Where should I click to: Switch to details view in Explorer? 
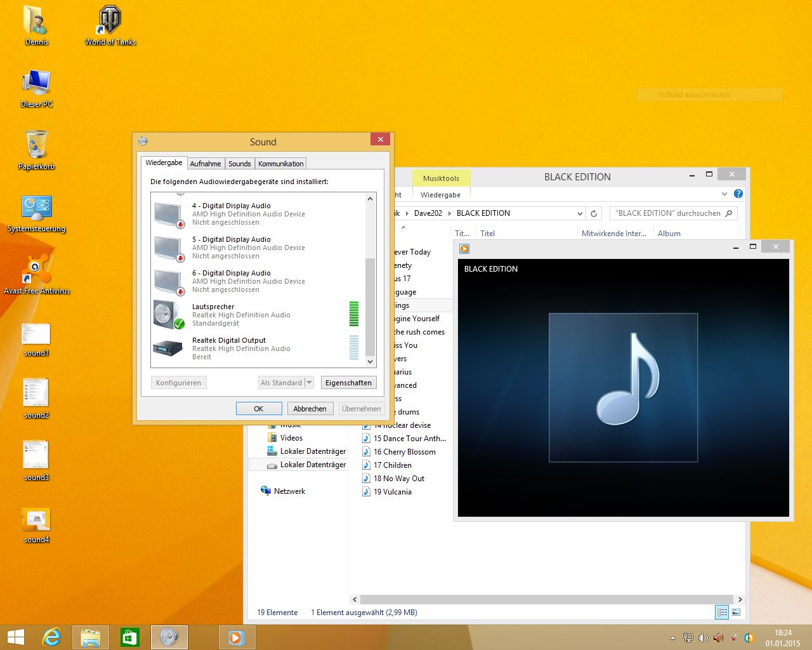[722, 613]
